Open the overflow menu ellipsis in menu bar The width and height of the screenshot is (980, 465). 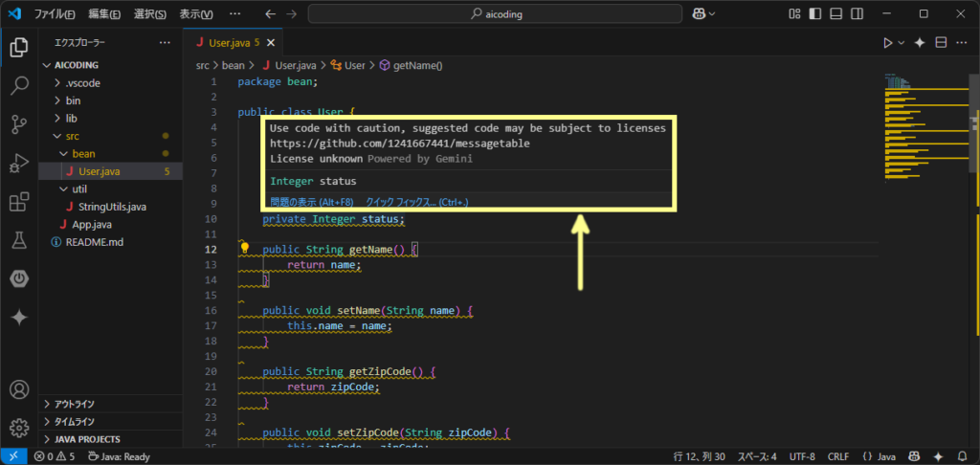(234, 13)
